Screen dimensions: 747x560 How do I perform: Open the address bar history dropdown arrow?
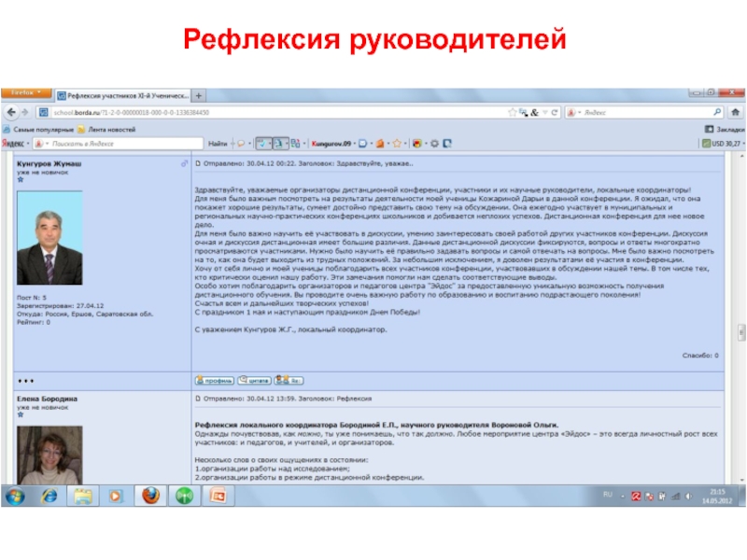coord(545,112)
